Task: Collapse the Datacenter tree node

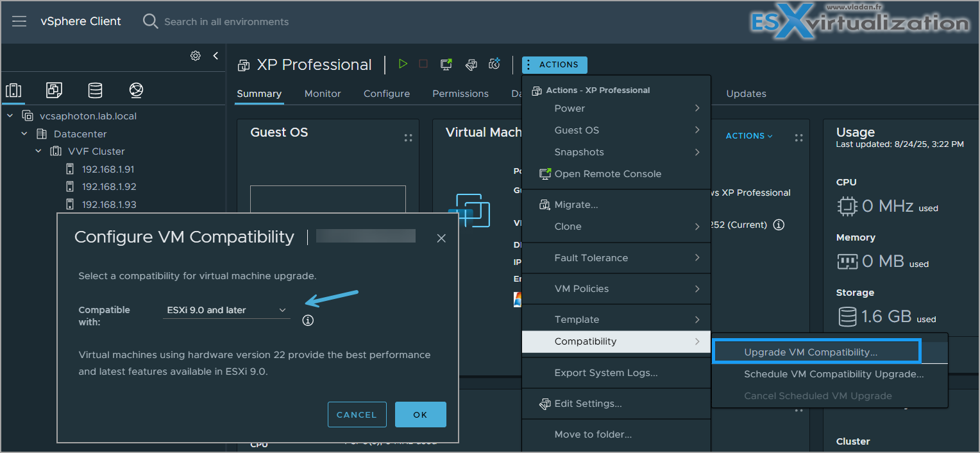Action: [x=24, y=133]
